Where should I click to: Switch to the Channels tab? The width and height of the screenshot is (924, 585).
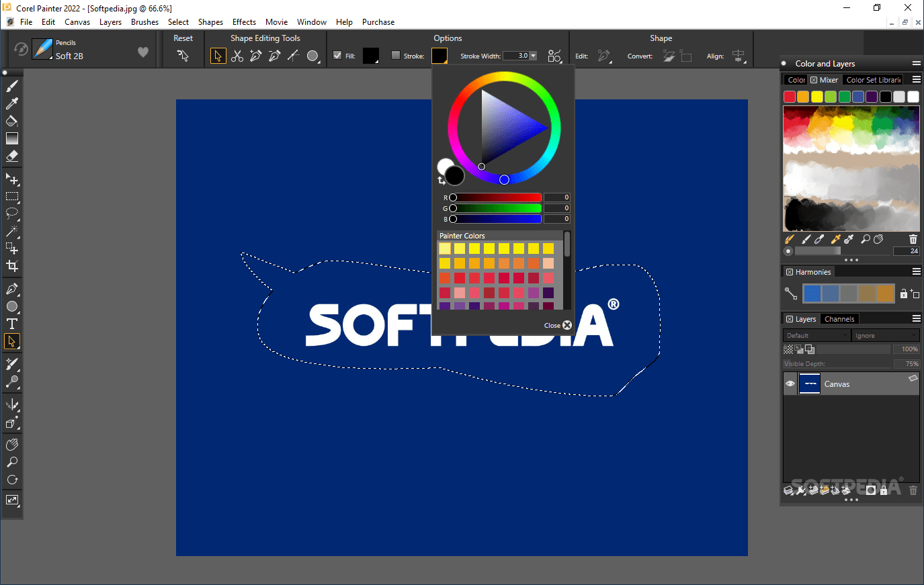click(839, 318)
